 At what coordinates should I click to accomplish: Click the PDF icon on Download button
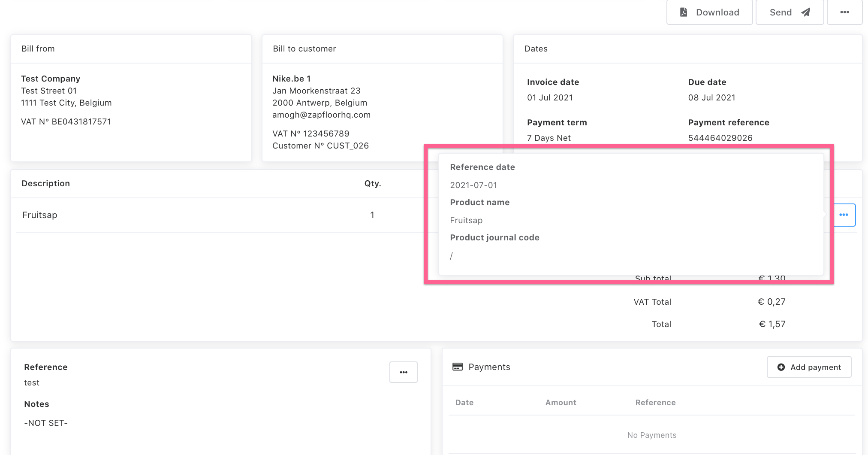684,12
